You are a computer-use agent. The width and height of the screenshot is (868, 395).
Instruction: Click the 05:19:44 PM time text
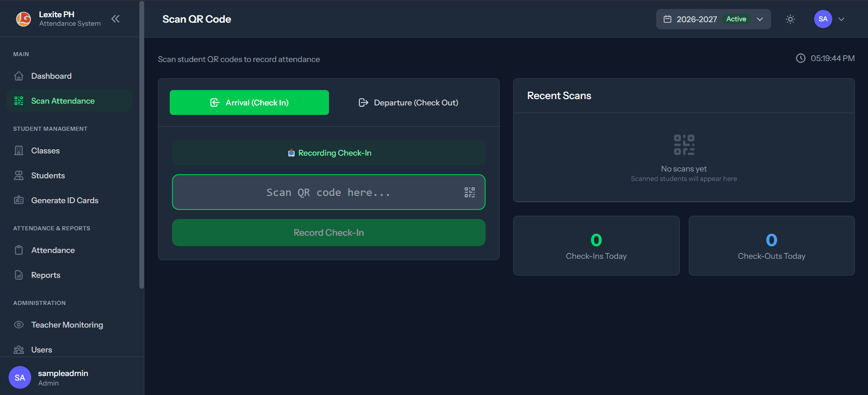click(x=833, y=58)
